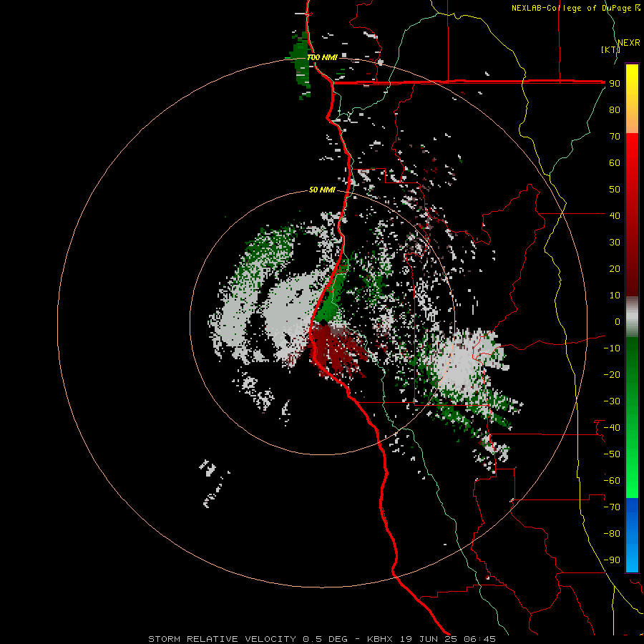Click the 50 knot scale label
The height and width of the screenshot is (644, 644).
(x=615, y=190)
